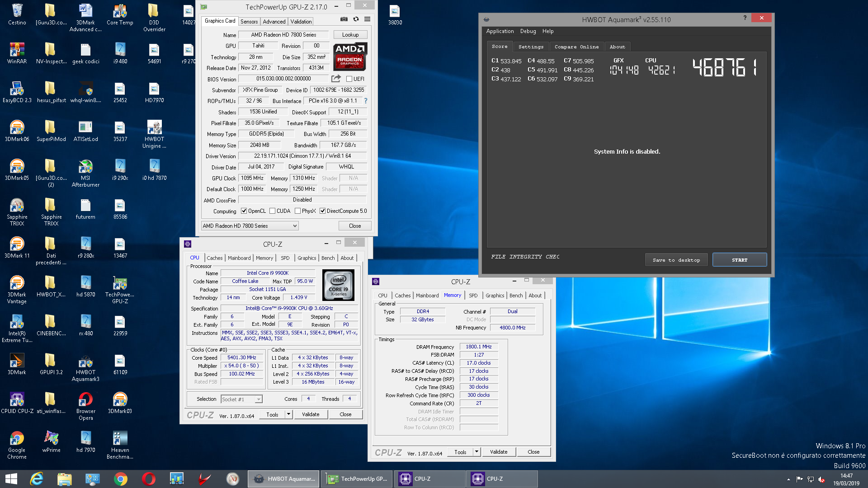The height and width of the screenshot is (488, 868).
Task: Toggle the CUDA checkbox
Action: coord(273,211)
